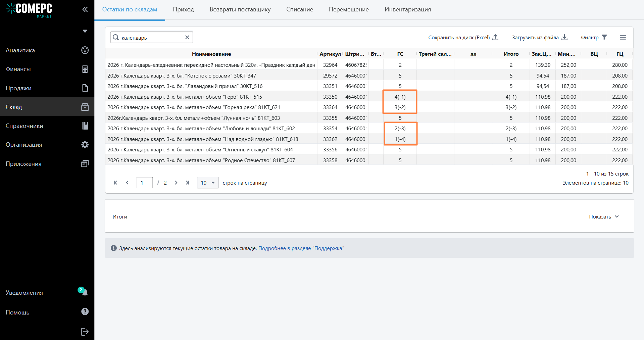Open help via question mark icon

tap(85, 312)
